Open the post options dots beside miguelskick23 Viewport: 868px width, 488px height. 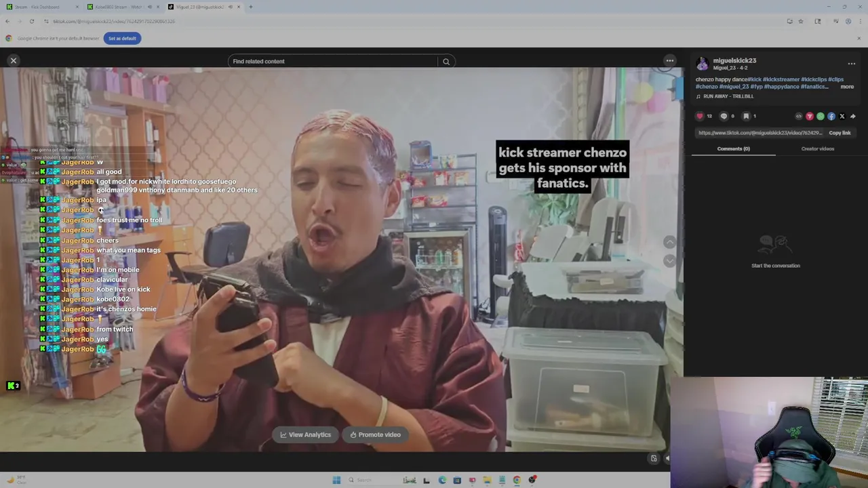(852, 63)
